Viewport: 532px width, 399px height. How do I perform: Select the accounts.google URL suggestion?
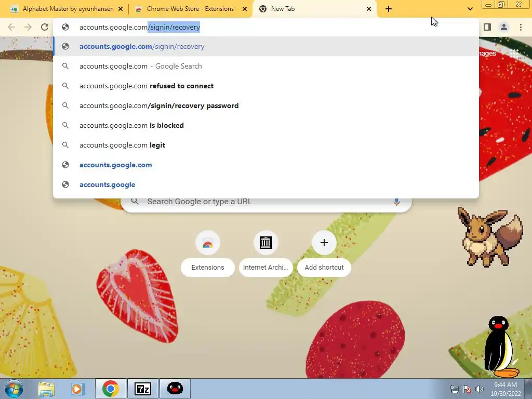266,184
